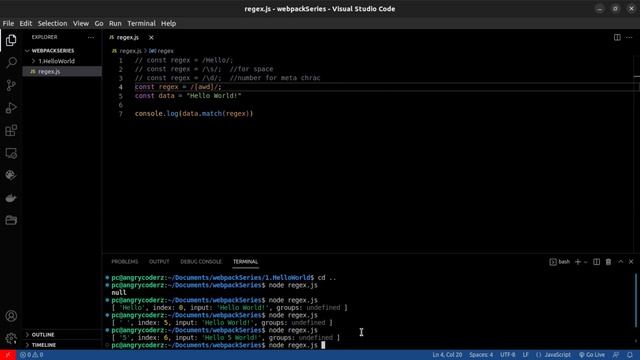Viewport: 640px width, 360px height.
Task: Open the Accounts menu icon
Action: pyautogui.click(x=11, y=316)
